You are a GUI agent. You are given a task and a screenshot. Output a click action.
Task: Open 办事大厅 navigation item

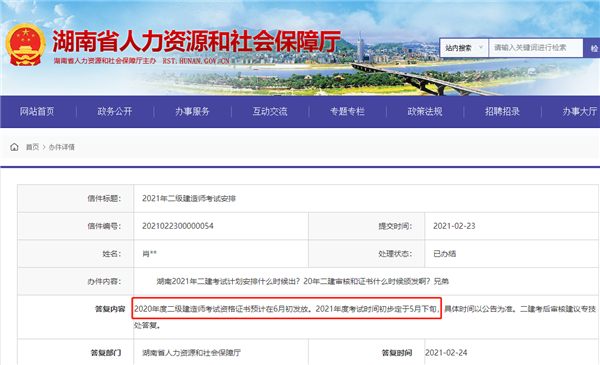[580, 111]
